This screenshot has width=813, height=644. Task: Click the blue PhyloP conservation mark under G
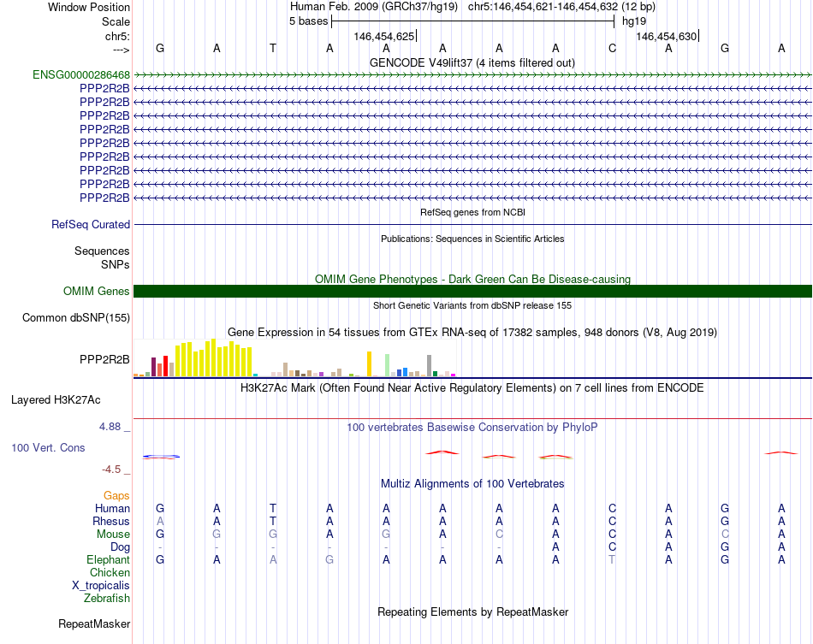click(161, 457)
